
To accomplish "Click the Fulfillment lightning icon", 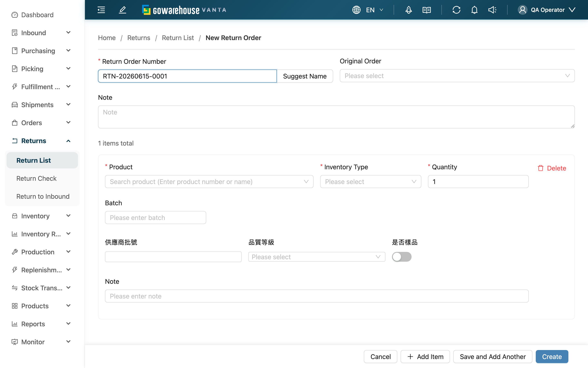I will (14, 87).
